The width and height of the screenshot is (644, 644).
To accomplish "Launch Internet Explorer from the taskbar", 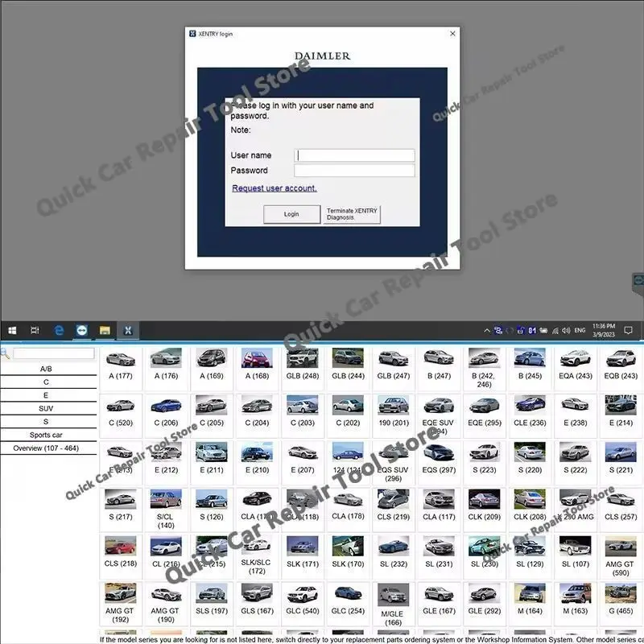I will click(59, 330).
